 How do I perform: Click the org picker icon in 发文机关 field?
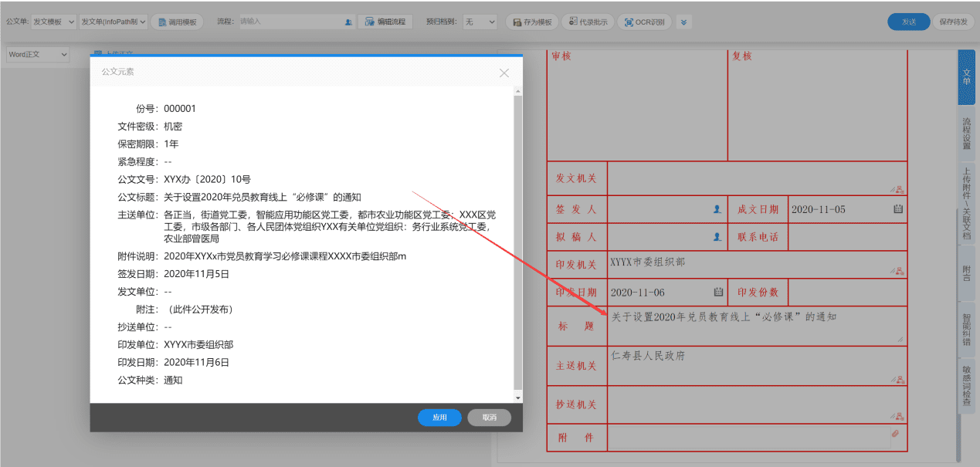[x=898, y=190]
